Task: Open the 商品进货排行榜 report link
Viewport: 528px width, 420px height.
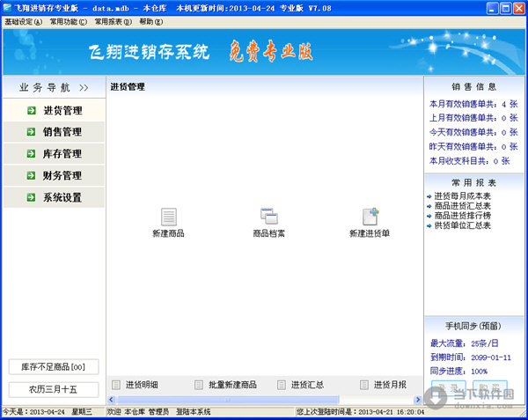Action: (x=465, y=216)
